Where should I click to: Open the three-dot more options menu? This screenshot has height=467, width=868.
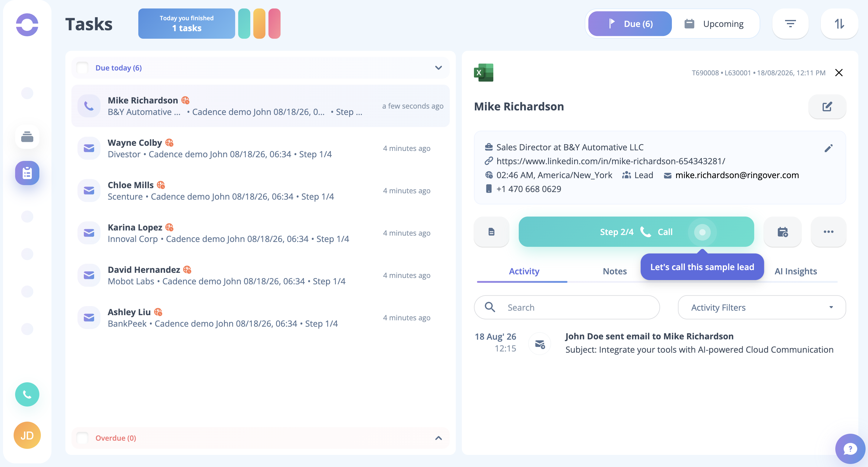pyautogui.click(x=829, y=232)
